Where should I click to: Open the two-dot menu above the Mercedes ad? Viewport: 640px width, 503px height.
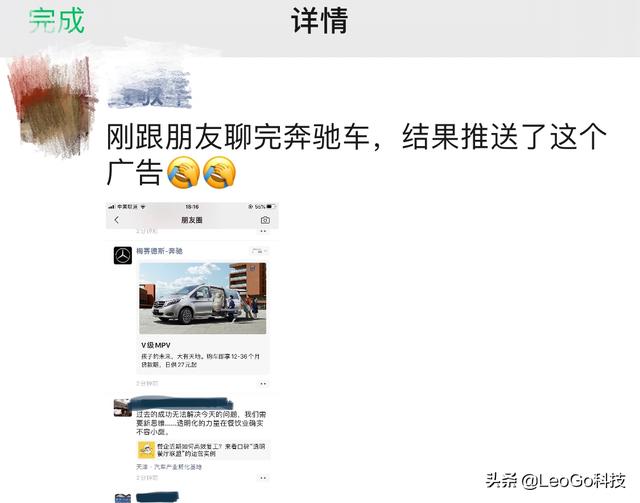(263, 231)
